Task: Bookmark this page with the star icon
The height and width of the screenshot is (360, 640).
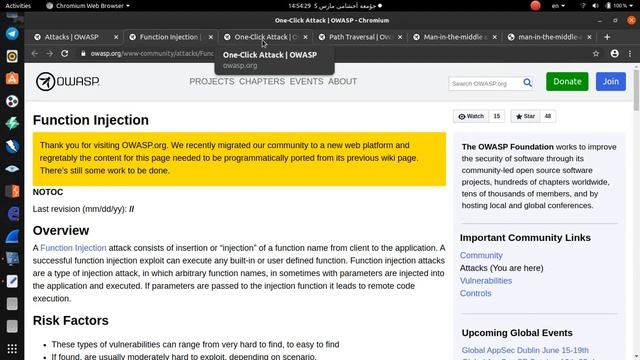Action: tap(596, 53)
